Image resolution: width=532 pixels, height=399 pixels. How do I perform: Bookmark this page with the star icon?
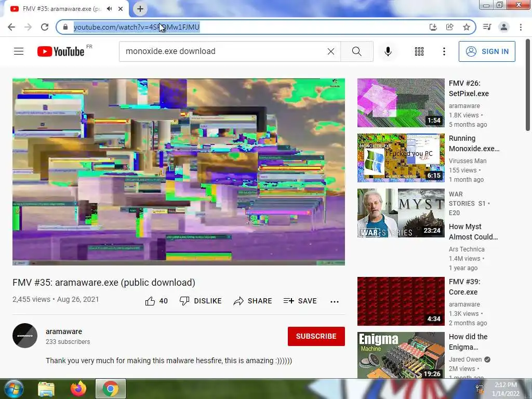click(x=467, y=27)
